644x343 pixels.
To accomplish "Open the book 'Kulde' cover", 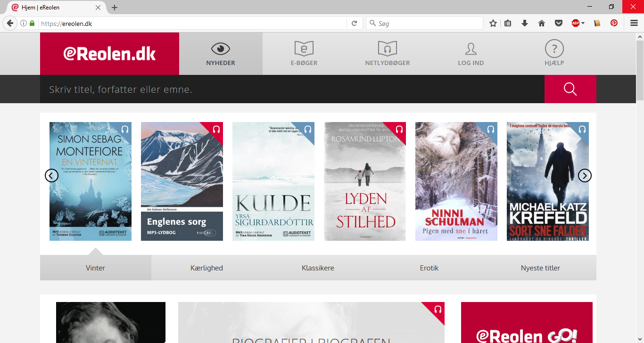I will click(x=273, y=181).
